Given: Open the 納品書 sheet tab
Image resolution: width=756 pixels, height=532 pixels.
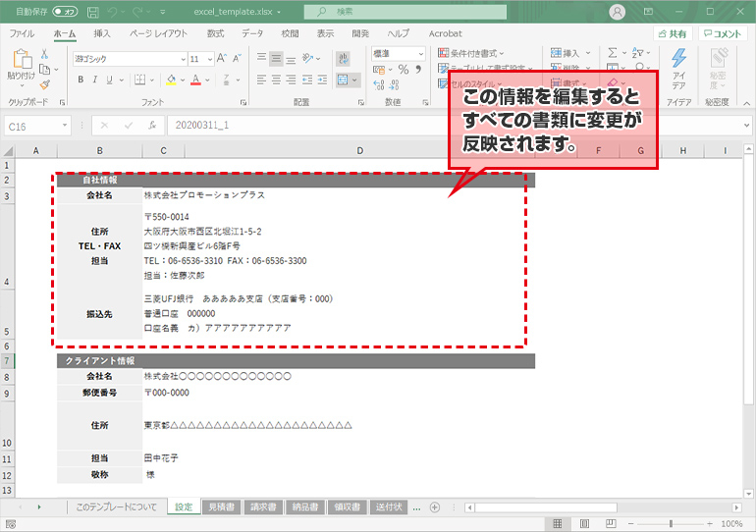Looking at the screenshot, I should 305,506.
